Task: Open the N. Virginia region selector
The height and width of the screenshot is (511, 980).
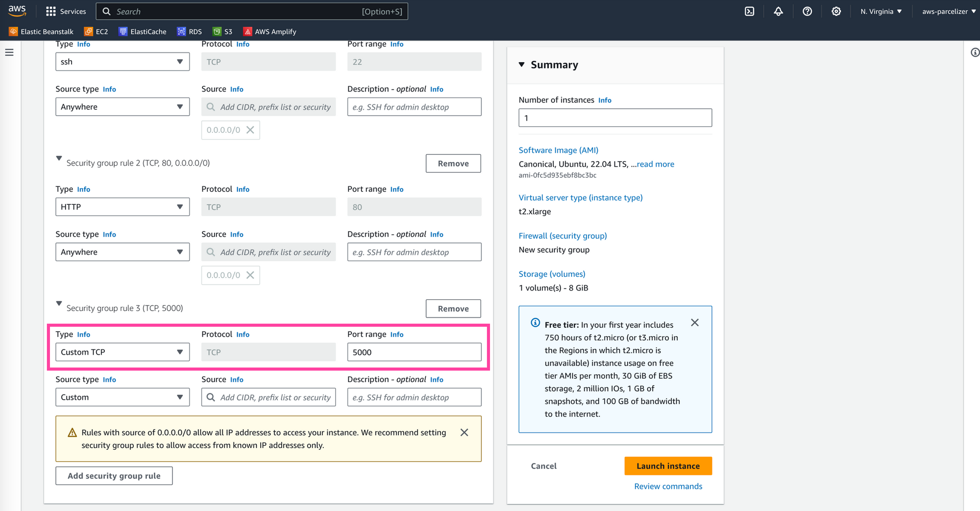Action: click(881, 11)
